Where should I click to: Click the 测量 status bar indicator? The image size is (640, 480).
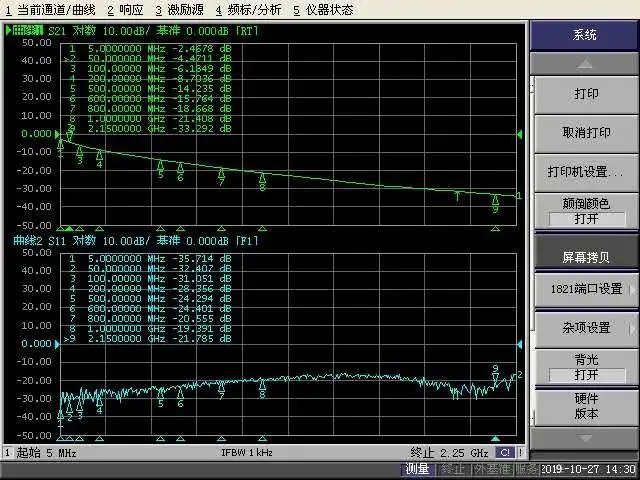tap(418, 469)
